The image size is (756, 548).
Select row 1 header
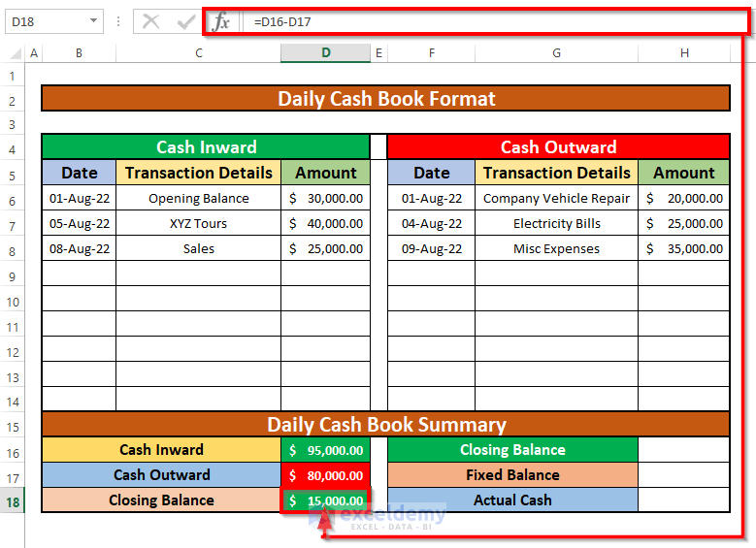coord(12,77)
